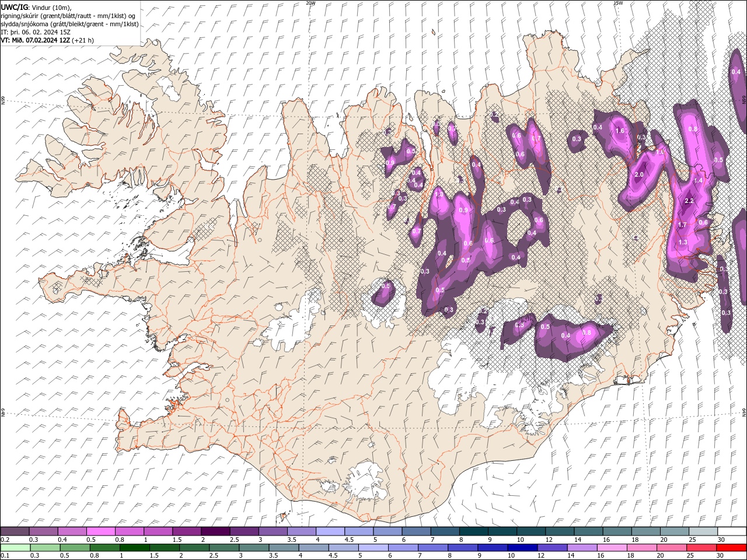Click the bright red lower swatch starting at 30
The height and width of the screenshot is (560, 747).
click(731, 548)
